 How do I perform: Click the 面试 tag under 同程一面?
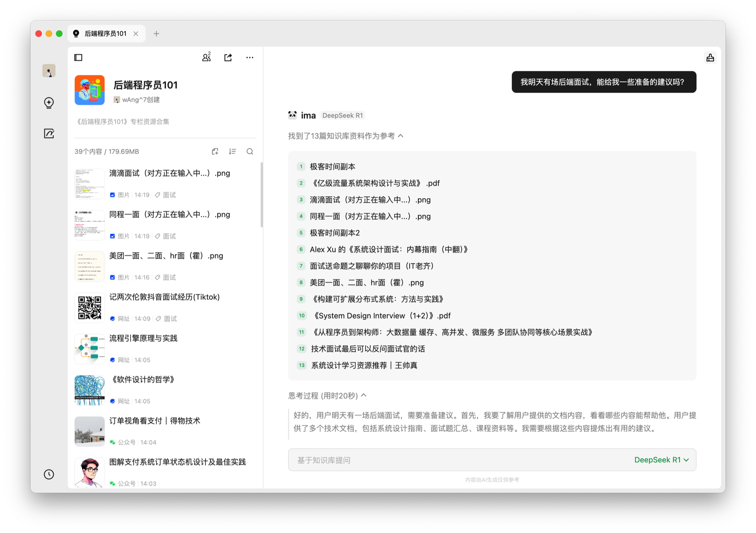coord(165,236)
